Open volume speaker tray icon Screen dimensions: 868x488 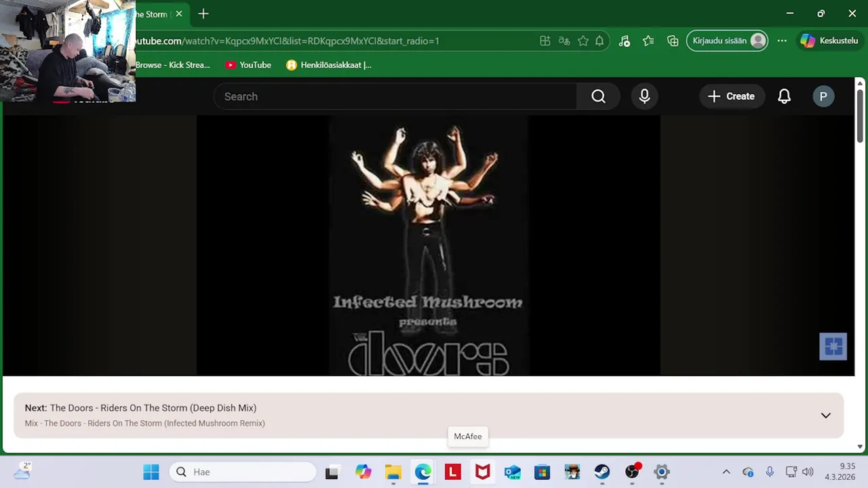[x=807, y=472]
